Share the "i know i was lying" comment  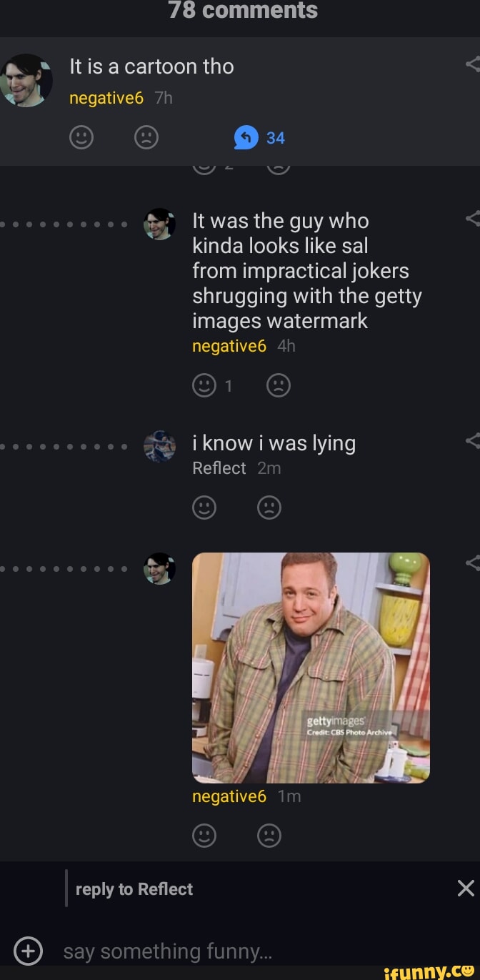click(x=472, y=441)
